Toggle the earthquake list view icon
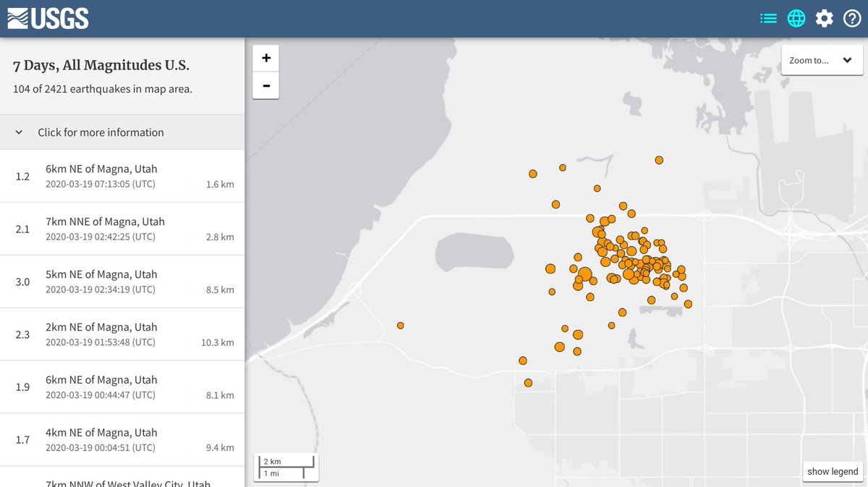The height and width of the screenshot is (487, 868). click(768, 19)
